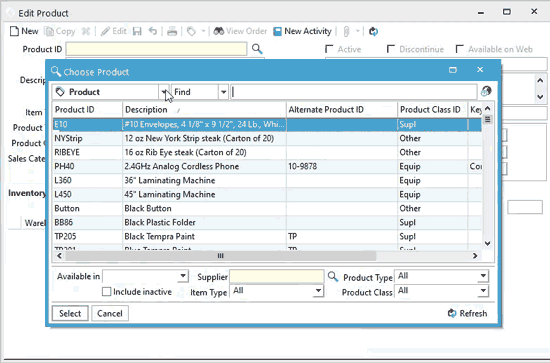Sort by Alternate Product ID column header

342,110
